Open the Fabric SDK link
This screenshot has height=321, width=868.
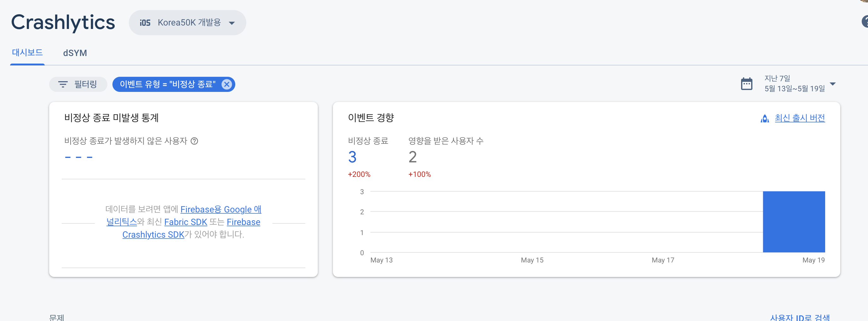pos(186,222)
